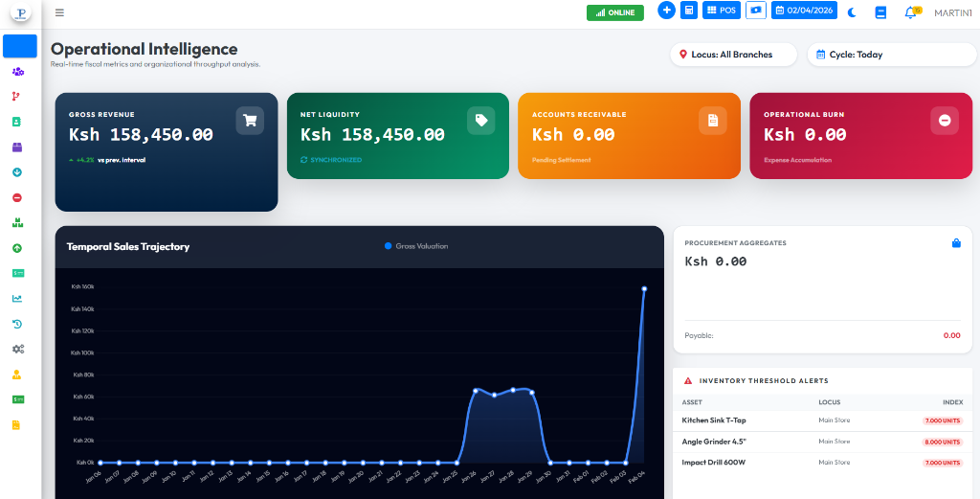Open the green contacts book sidebar icon

coord(17,122)
